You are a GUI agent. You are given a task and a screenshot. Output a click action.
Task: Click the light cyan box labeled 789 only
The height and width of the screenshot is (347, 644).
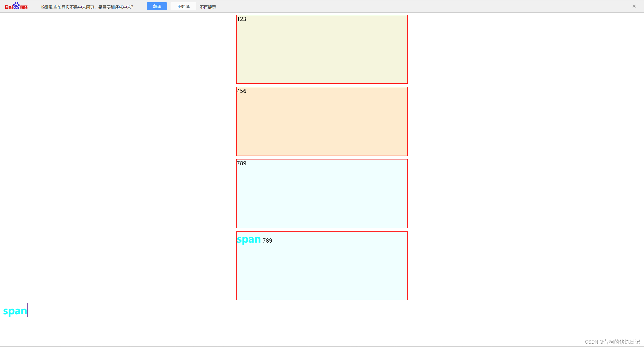(x=322, y=194)
